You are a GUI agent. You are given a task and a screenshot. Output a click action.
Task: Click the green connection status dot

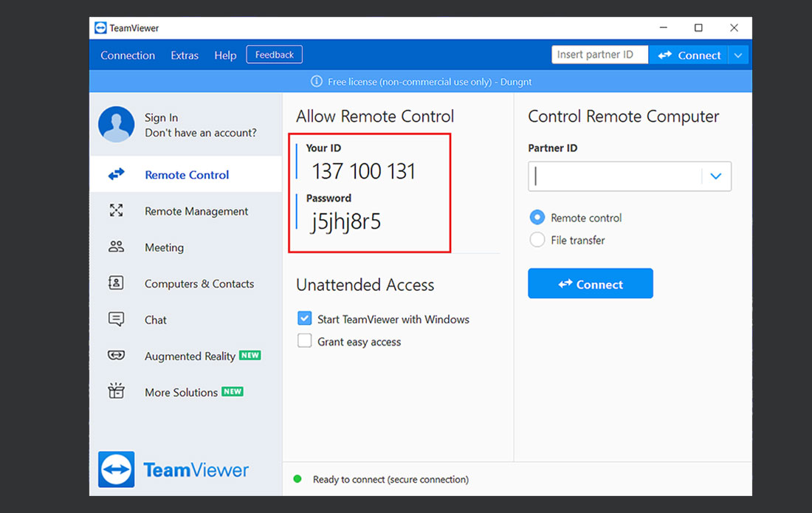click(x=297, y=479)
